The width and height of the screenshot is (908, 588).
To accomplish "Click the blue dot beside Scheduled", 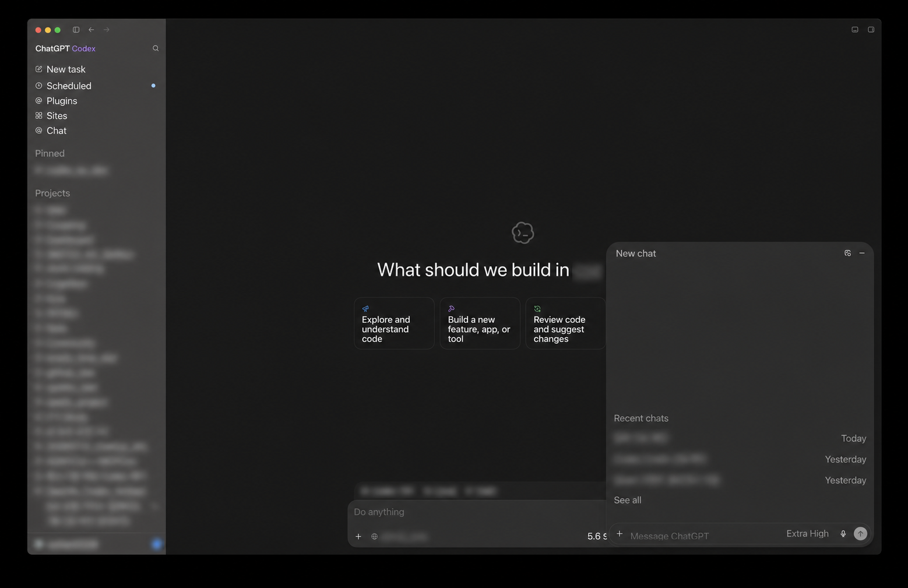I will pyautogui.click(x=153, y=86).
